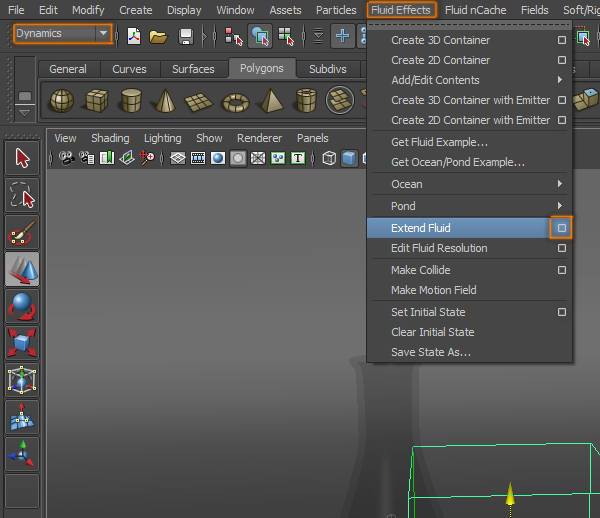This screenshot has height=518, width=600.
Task: Switch to the Surfaces shelf tab
Action: [193, 69]
